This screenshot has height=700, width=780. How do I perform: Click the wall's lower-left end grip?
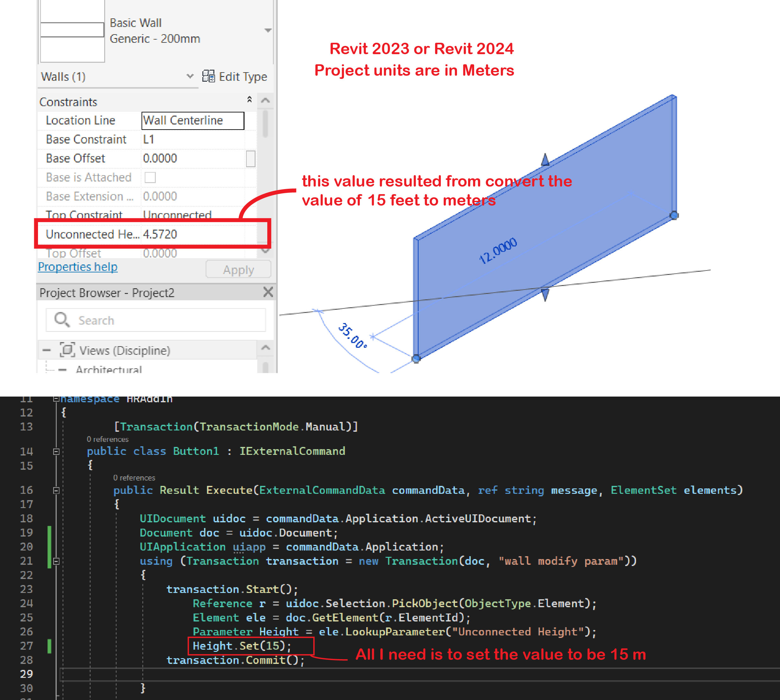point(416,359)
